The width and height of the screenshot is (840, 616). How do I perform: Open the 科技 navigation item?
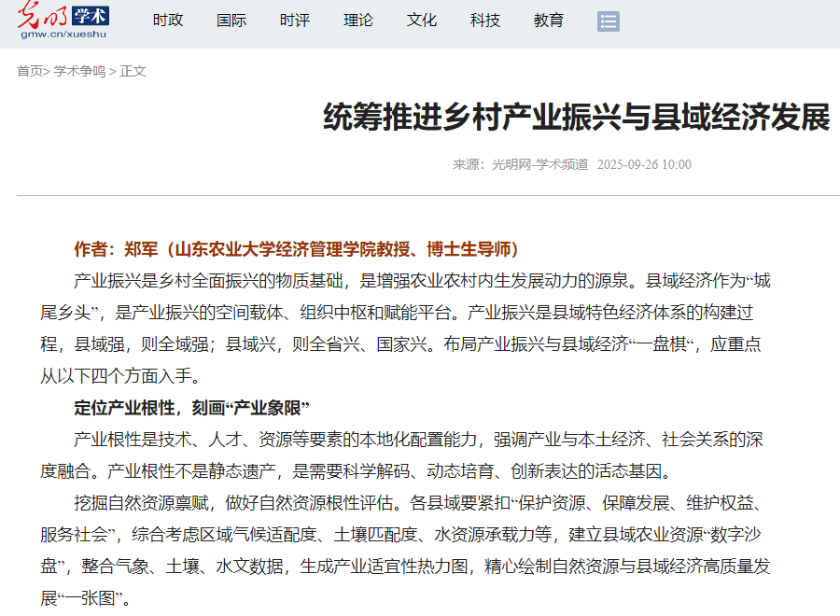pyautogui.click(x=485, y=21)
